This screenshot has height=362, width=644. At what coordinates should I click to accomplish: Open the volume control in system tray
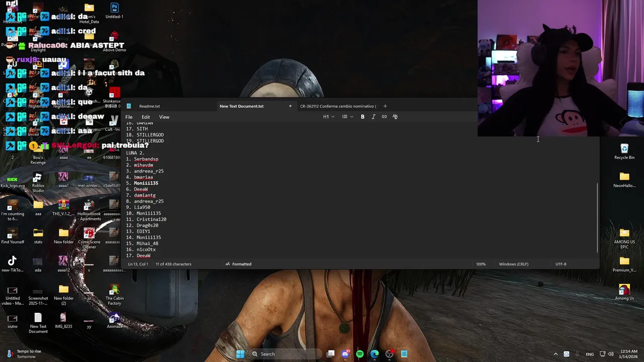[x=610, y=354]
